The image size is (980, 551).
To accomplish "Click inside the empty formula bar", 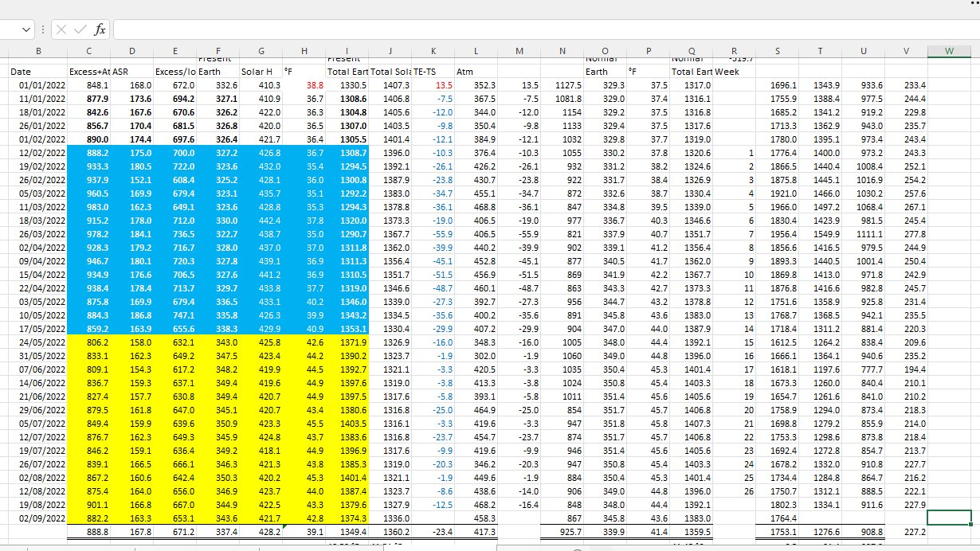I will coord(542,29).
